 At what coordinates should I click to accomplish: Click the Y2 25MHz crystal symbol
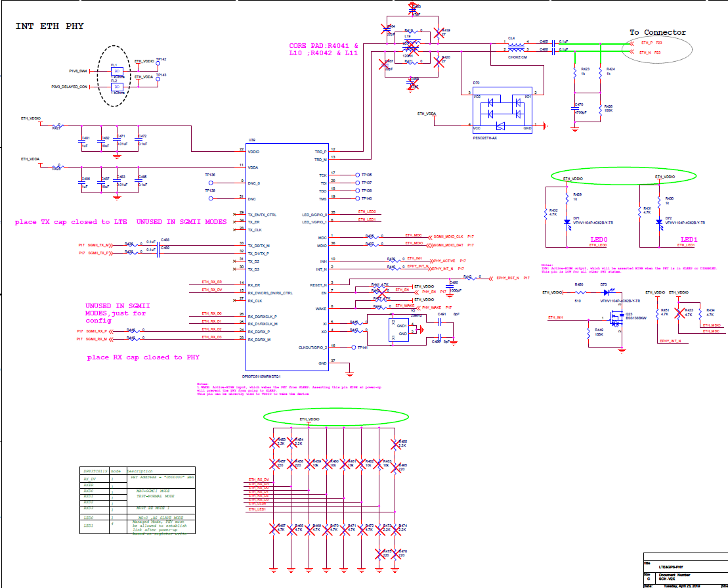click(399, 330)
